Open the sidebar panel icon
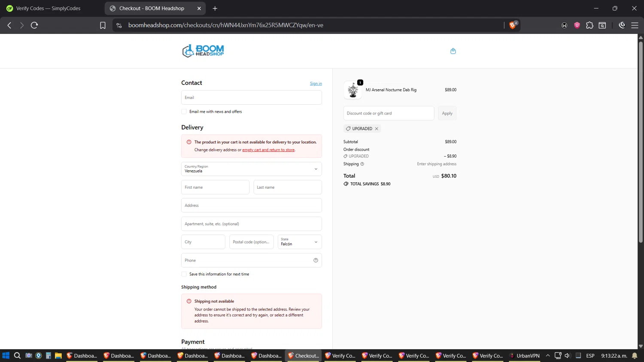644x362 pixels. pyautogui.click(x=602, y=25)
